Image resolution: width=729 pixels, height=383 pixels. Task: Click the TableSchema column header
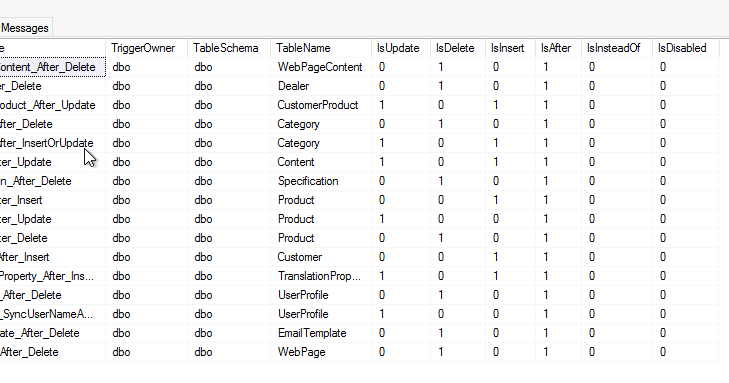pos(229,48)
